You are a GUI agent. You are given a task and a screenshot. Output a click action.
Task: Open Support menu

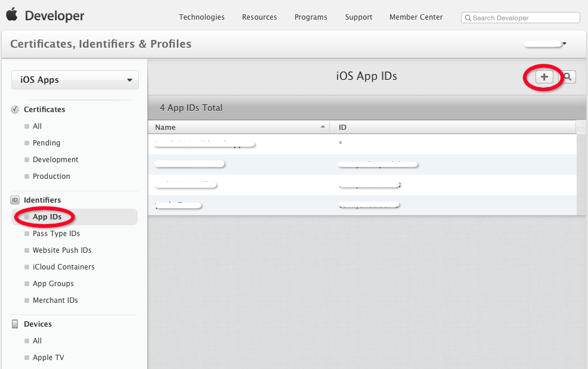(359, 17)
